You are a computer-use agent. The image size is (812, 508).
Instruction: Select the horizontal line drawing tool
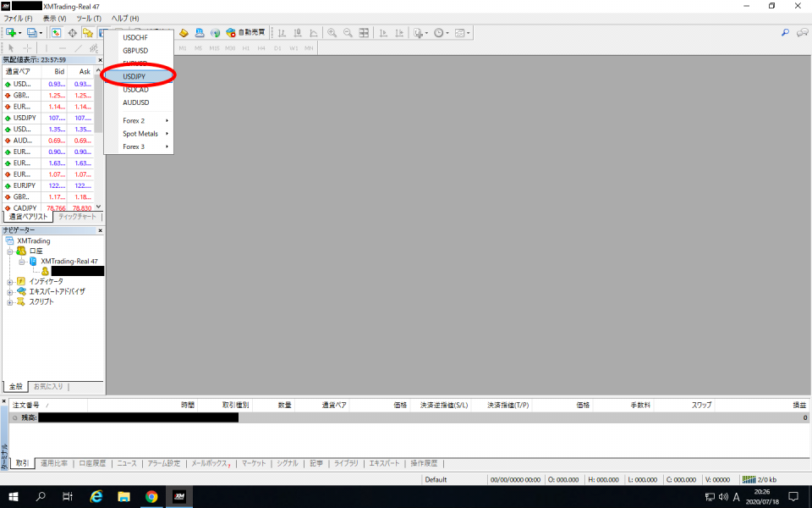coord(63,48)
